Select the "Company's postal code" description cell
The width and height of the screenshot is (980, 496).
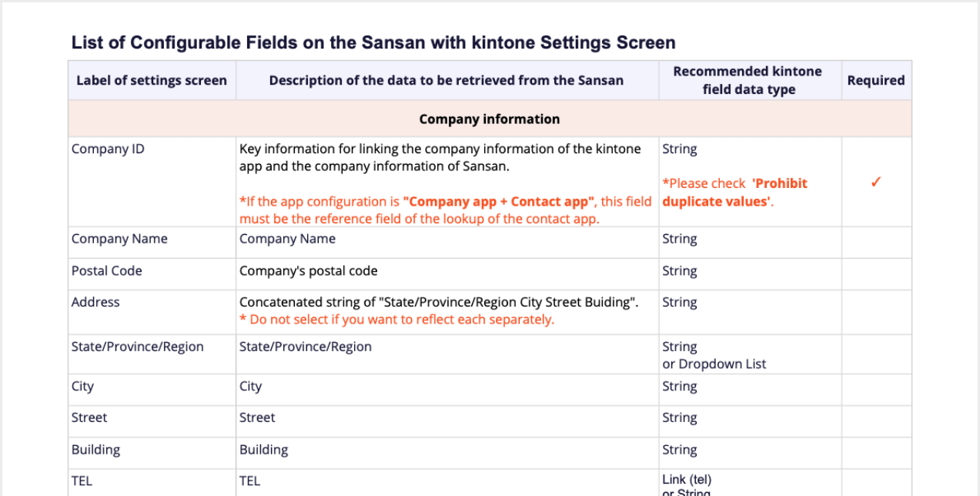tap(308, 271)
